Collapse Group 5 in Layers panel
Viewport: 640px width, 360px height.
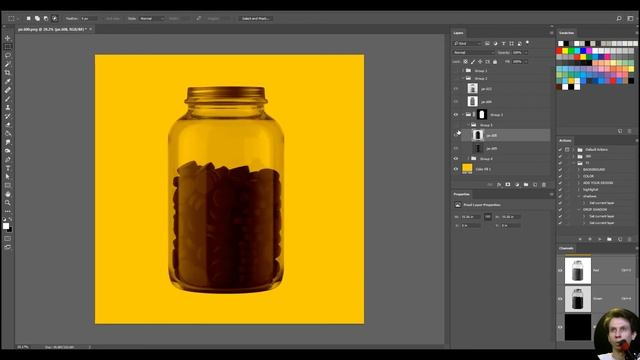469,125
